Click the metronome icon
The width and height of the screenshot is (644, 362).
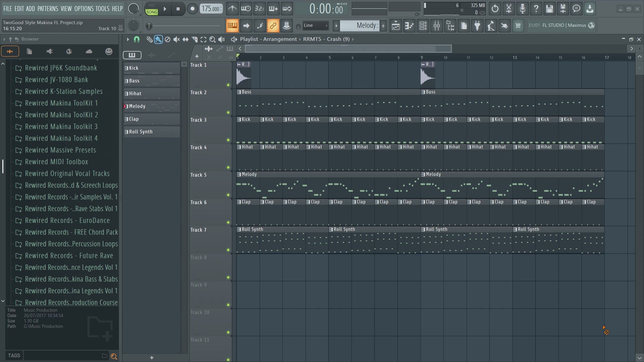point(232,9)
